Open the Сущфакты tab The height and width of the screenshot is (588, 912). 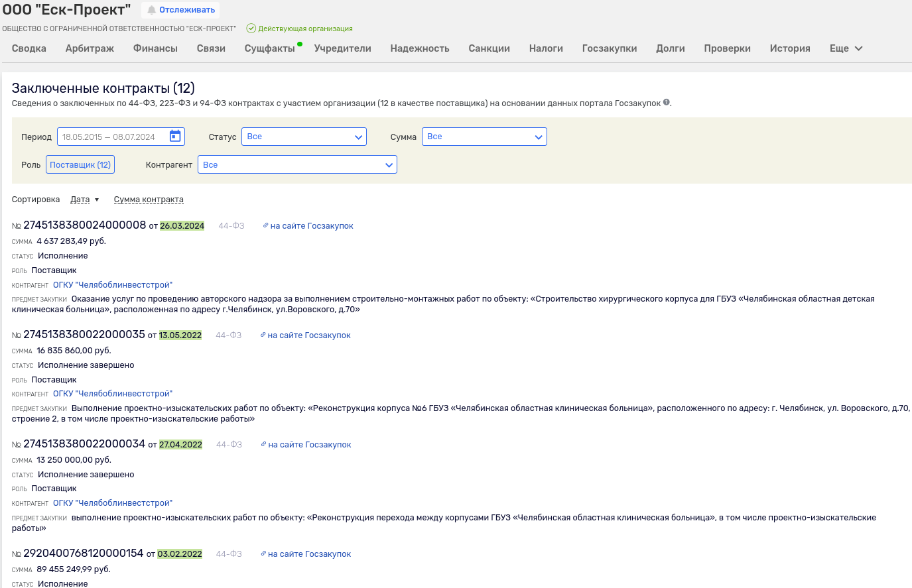tap(270, 48)
